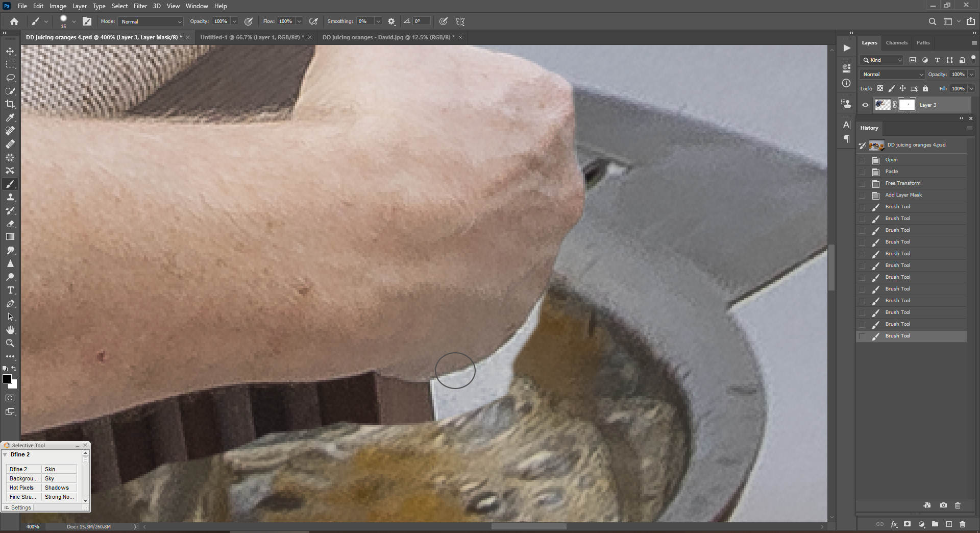The image size is (980, 533).
Task: Toggle Quick Mask mode
Action: click(10, 398)
